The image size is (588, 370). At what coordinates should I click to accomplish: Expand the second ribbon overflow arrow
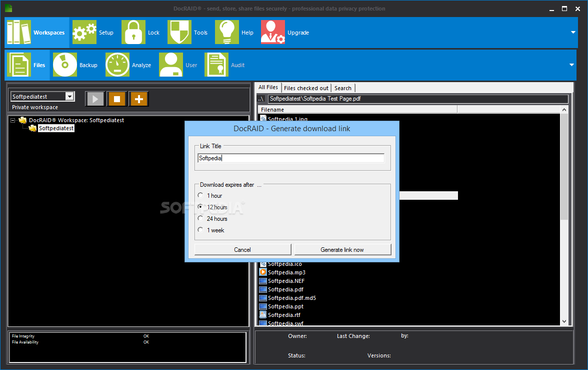[x=571, y=65]
